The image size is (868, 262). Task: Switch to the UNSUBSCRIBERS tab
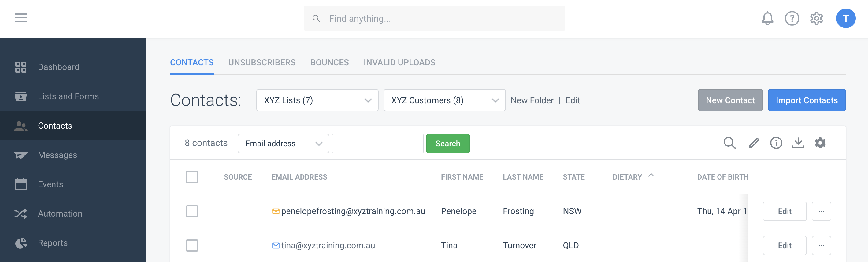[262, 63]
